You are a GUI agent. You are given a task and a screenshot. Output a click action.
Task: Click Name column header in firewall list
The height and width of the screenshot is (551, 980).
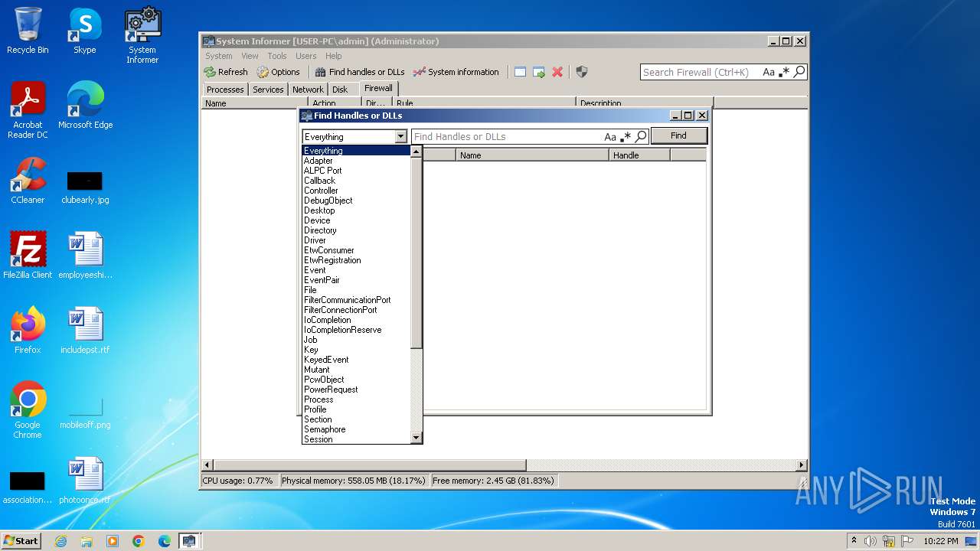[x=255, y=103]
